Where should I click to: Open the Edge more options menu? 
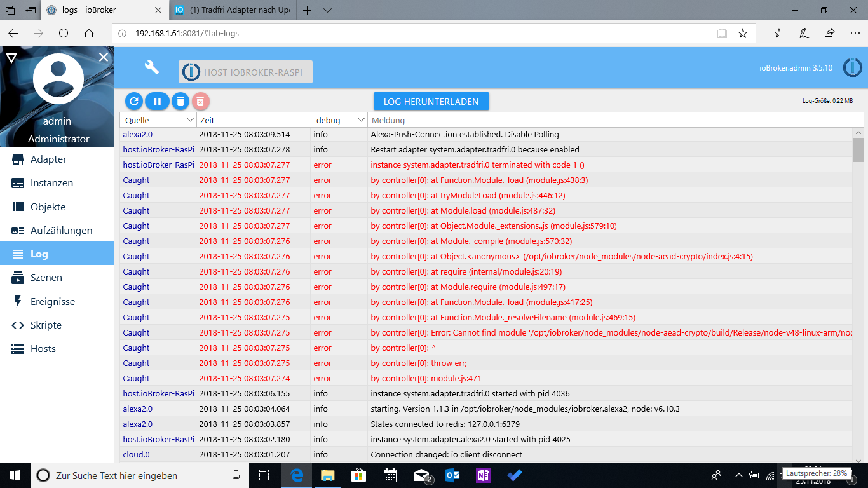pos(854,34)
